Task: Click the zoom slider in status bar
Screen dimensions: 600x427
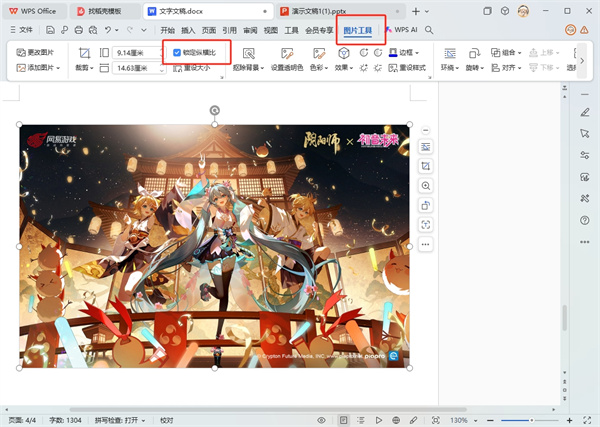Action: (x=532, y=420)
